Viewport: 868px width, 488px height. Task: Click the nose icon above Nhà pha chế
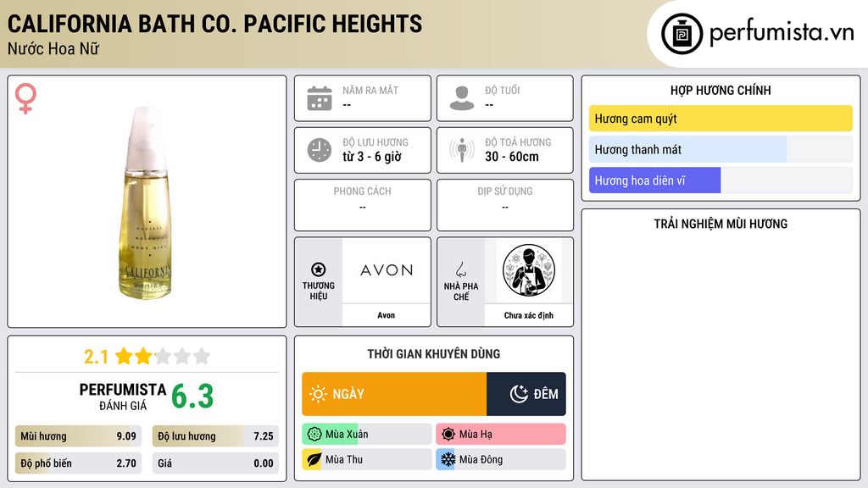[x=460, y=269]
